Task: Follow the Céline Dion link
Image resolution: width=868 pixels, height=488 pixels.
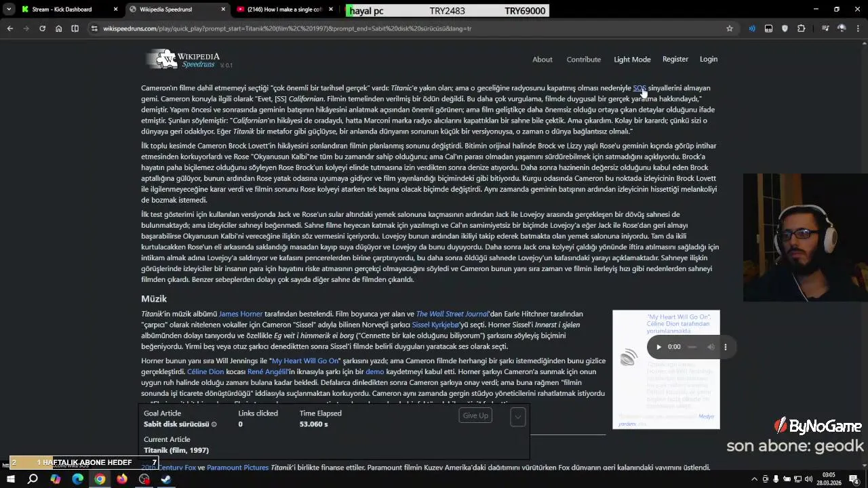Action: pos(205,371)
